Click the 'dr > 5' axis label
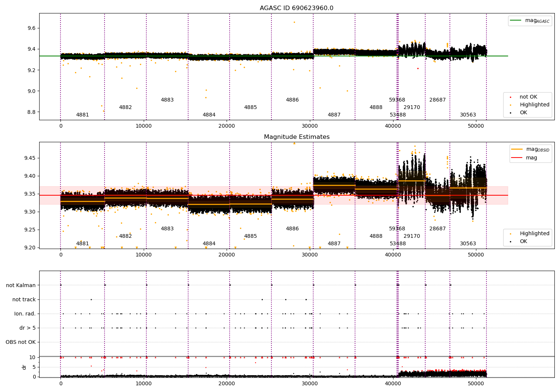Viewport: 560px width, 392px height. [x=28, y=328]
